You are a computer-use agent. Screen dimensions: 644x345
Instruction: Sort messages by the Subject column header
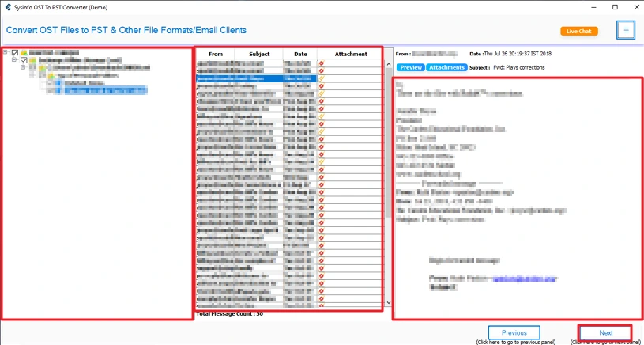[x=259, y=54]
